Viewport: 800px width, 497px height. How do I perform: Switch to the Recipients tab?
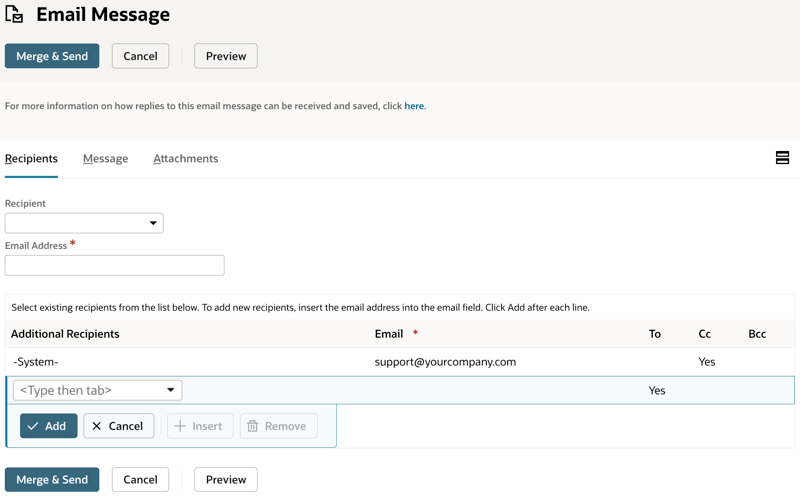(31, 159)
